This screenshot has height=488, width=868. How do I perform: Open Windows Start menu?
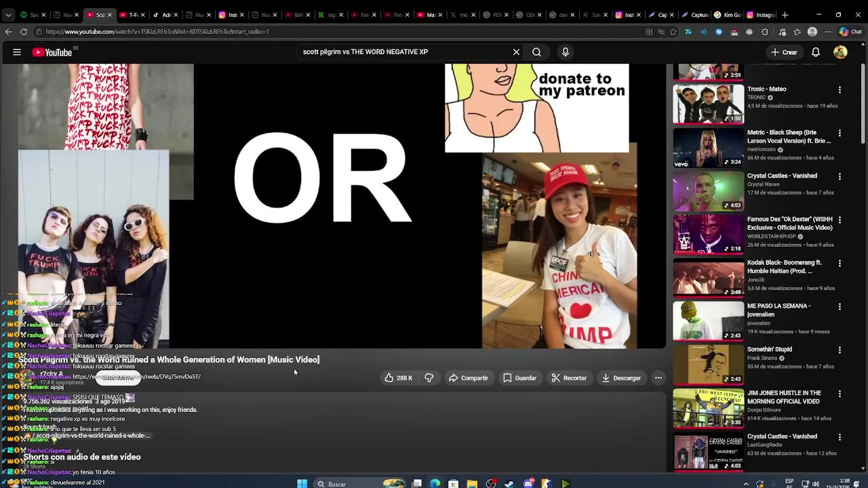[x=302, y=483]
